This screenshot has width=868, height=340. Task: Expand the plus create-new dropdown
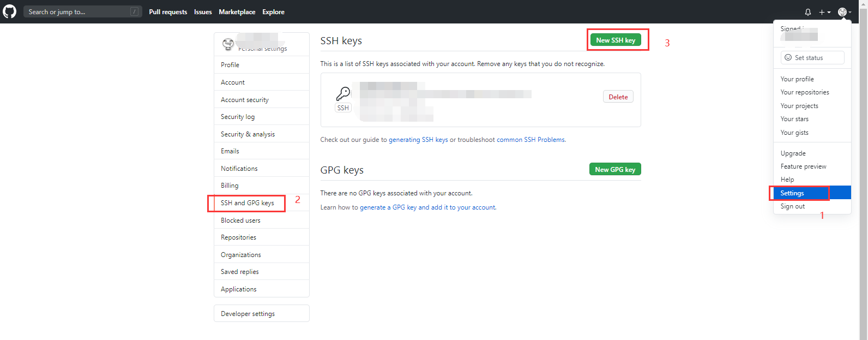(x=824, y=12)
